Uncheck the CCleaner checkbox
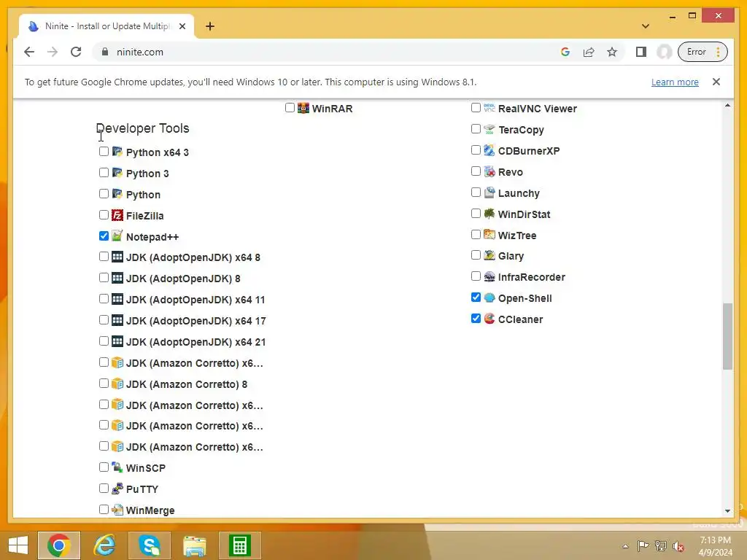 (476, 318)
